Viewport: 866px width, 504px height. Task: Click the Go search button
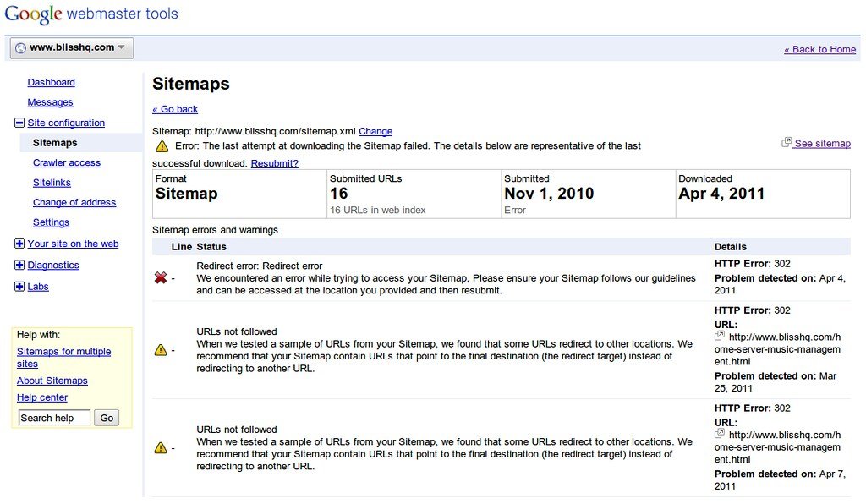107,417
